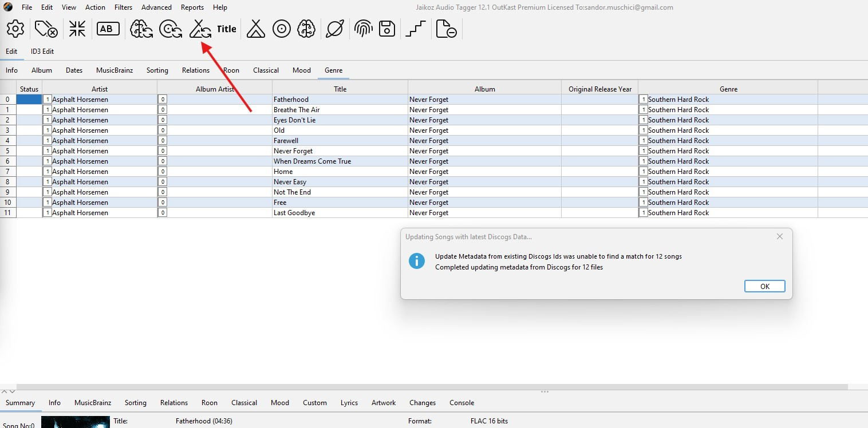Screen dimensions: 868x428
Task: Select the title cell "Last Goodbye"
Action: (x=340, y=213)
